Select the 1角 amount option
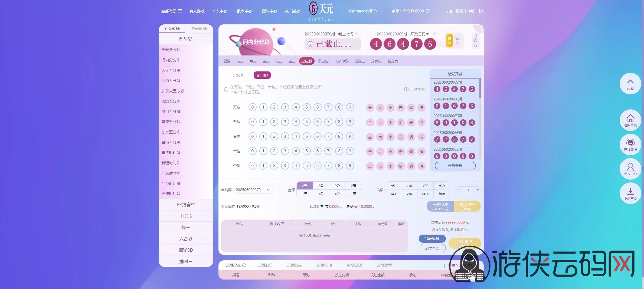The height and width of the screenshot is (289, 644). pos(321,194)
